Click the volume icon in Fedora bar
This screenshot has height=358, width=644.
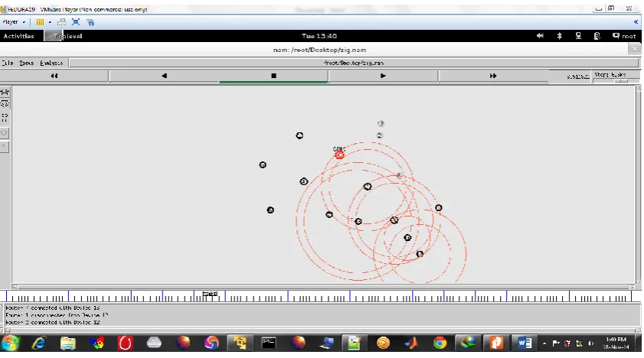coord(540,36)
